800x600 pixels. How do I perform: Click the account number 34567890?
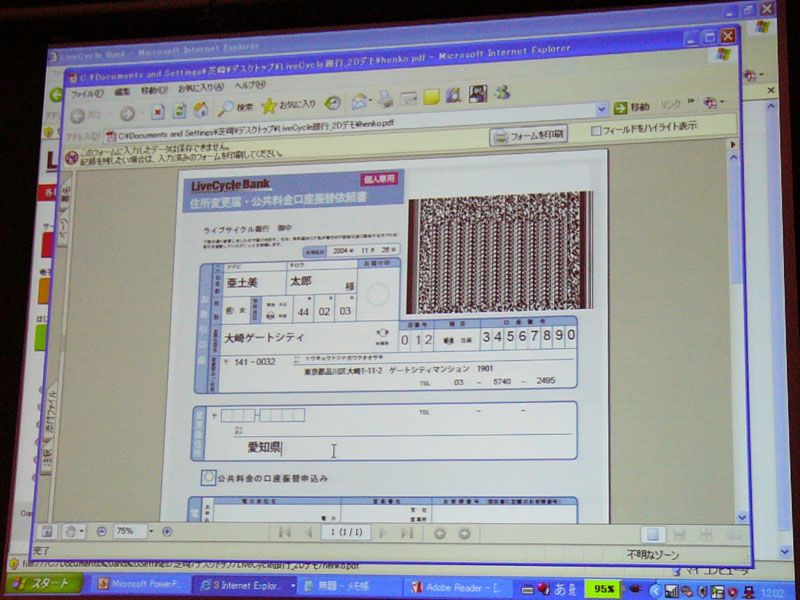529,337
